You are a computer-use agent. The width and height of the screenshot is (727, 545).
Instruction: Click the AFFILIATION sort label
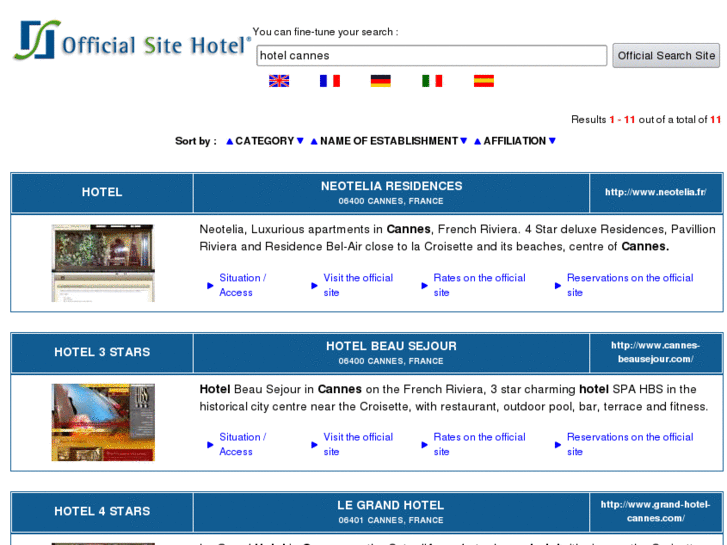[515, 141]
